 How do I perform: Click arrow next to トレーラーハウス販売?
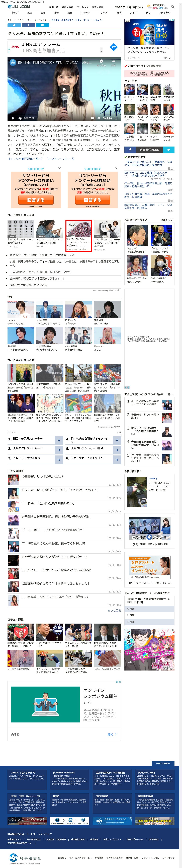pyautogui.click(x=59, y=460)
